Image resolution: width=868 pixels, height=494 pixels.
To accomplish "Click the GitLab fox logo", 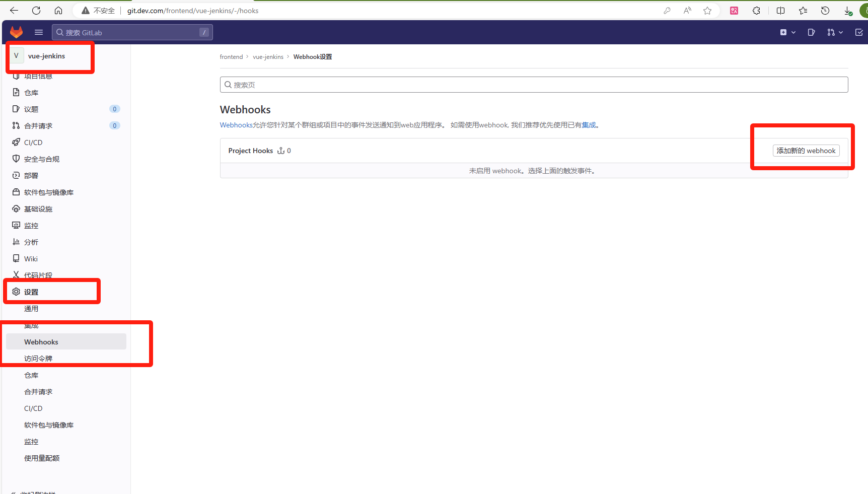I will click(x=16, y=32).
